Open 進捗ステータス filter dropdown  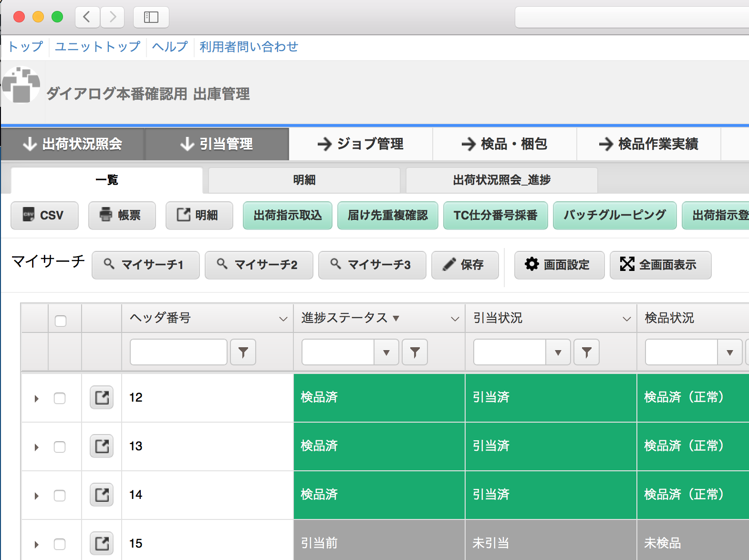(386, 353)
